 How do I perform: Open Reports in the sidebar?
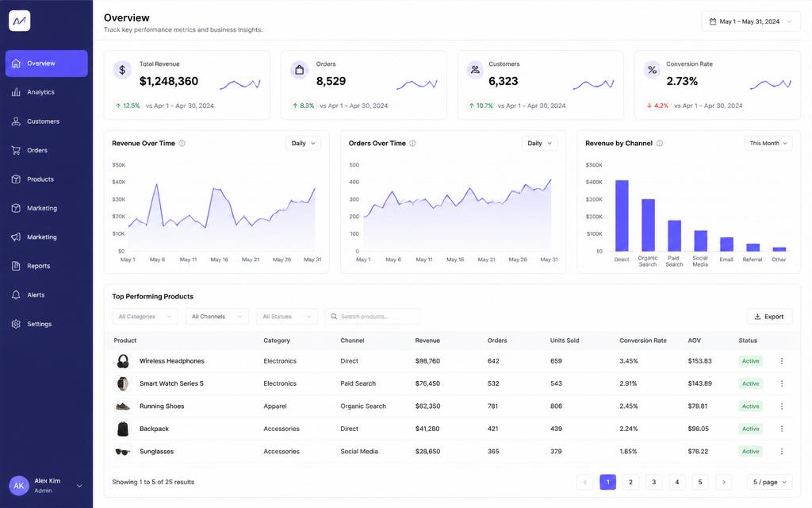(47, 266)
